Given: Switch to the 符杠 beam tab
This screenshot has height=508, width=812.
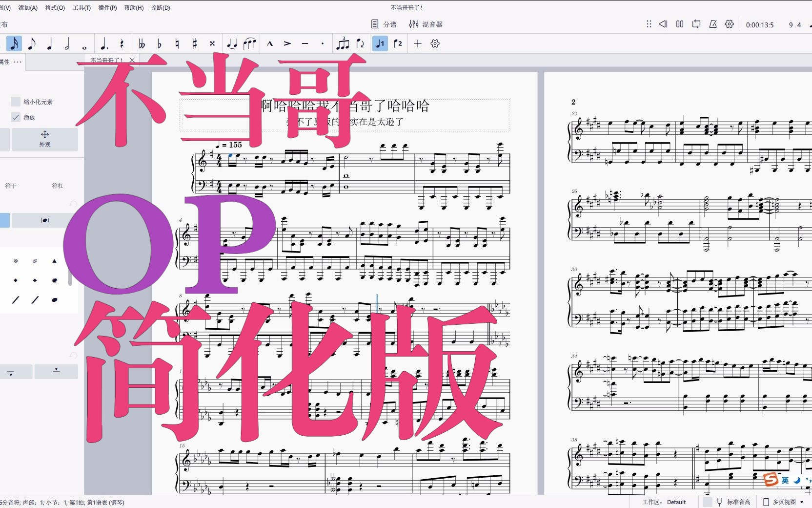Looking at the screenshot, I should pos(58,186).
